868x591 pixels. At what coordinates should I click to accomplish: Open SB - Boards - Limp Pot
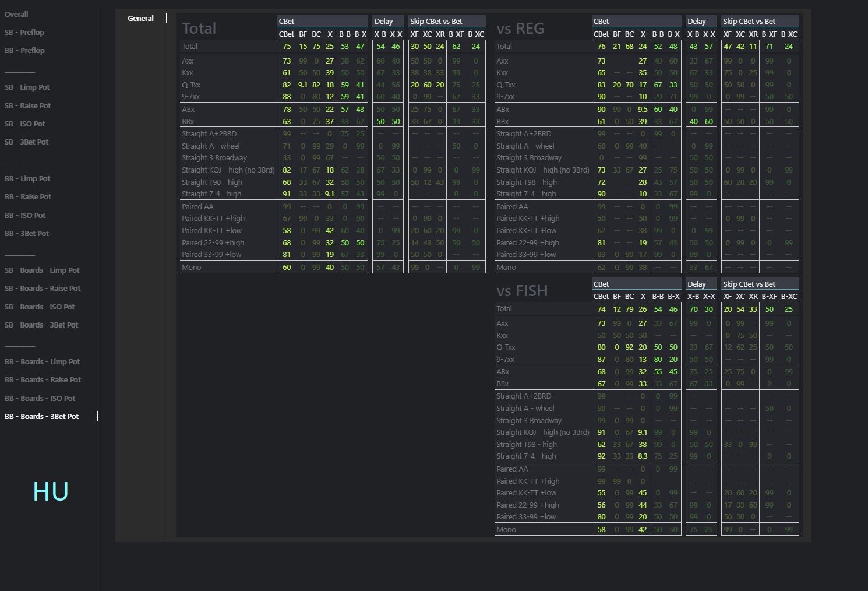42,270
